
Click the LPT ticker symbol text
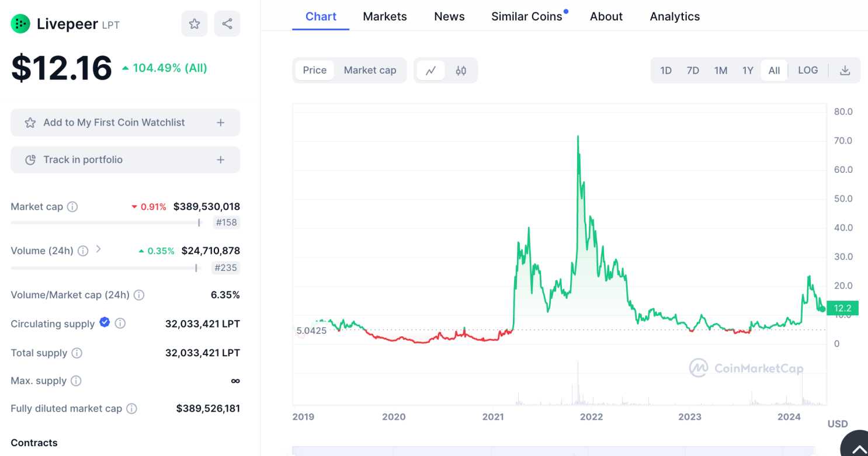tap(110, 25)
